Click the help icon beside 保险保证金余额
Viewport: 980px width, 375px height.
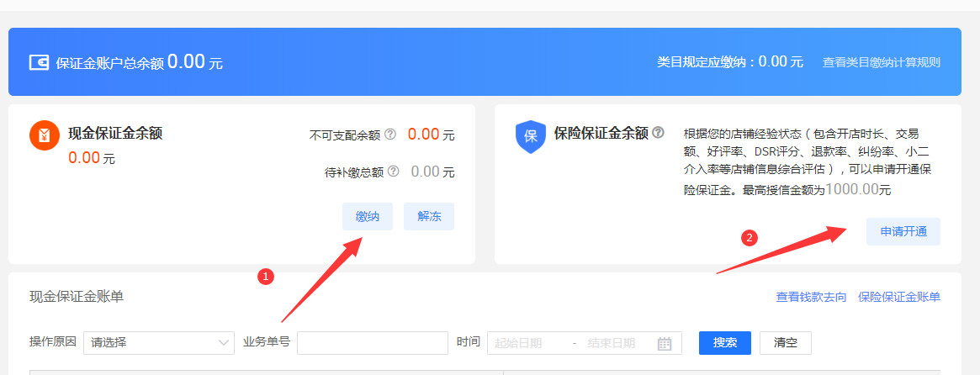pyautogui.click(x=658, y=133)
